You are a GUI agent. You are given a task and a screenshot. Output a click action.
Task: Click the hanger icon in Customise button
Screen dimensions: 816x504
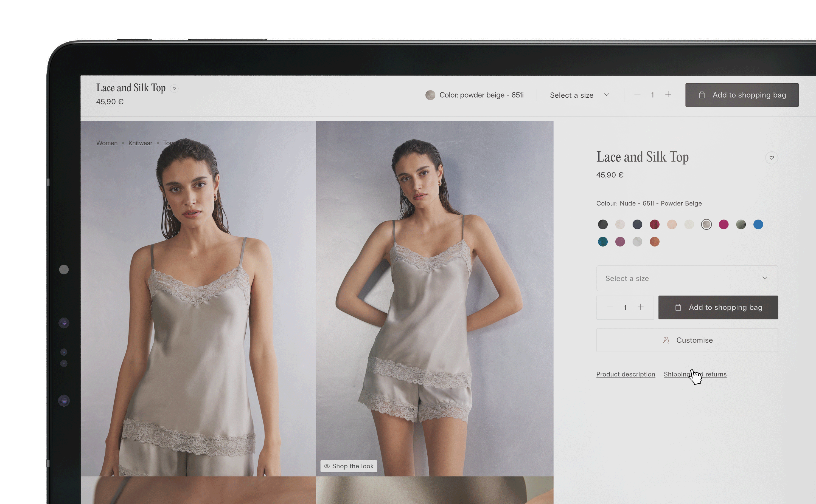tap(666, 340)
